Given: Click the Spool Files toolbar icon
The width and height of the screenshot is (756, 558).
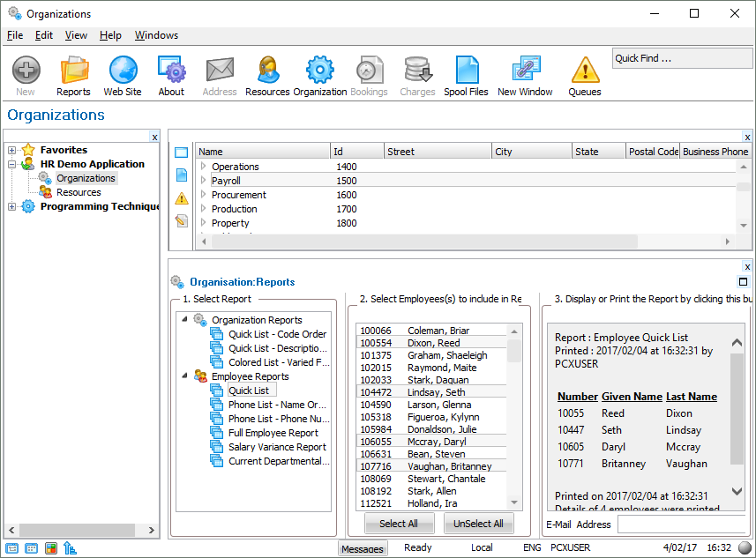Looking at the screenshot, I should tap(466, 75).
